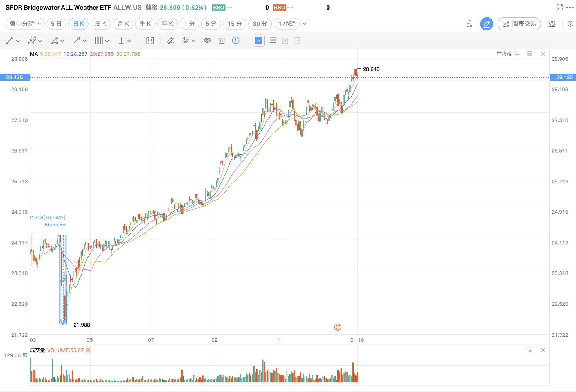Click the green BBO bid label

[x=219, y=8]
